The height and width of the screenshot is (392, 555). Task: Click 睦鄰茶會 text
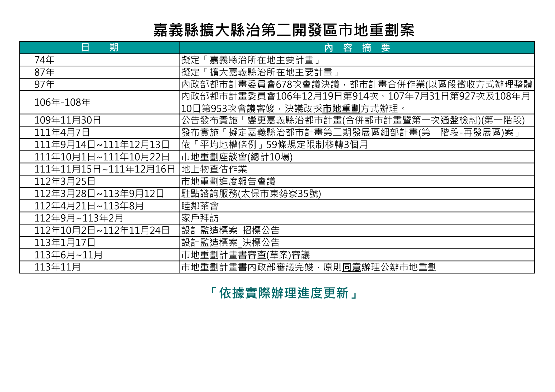[x=200, y=206]
